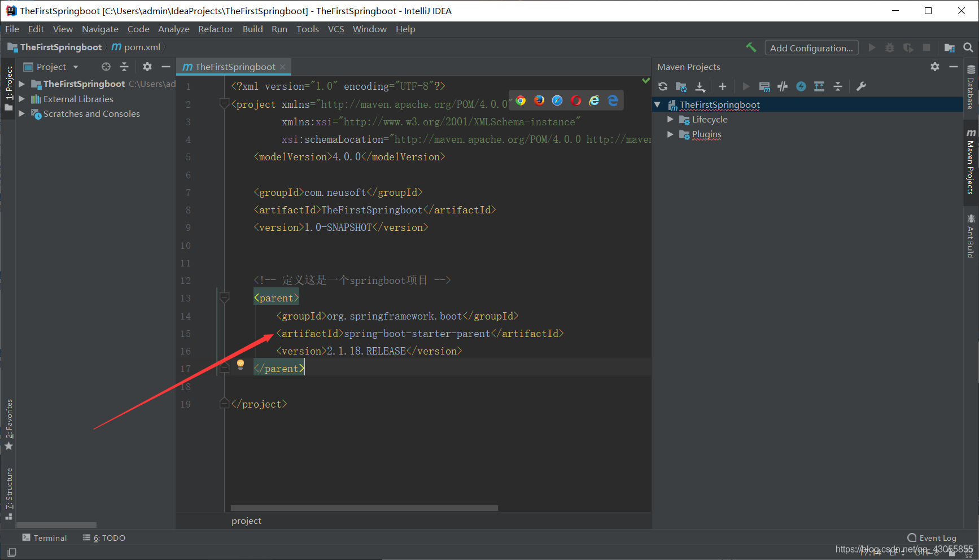Open the Terminal tool window
The image size is (979, 560).
[x=45, y=538]
